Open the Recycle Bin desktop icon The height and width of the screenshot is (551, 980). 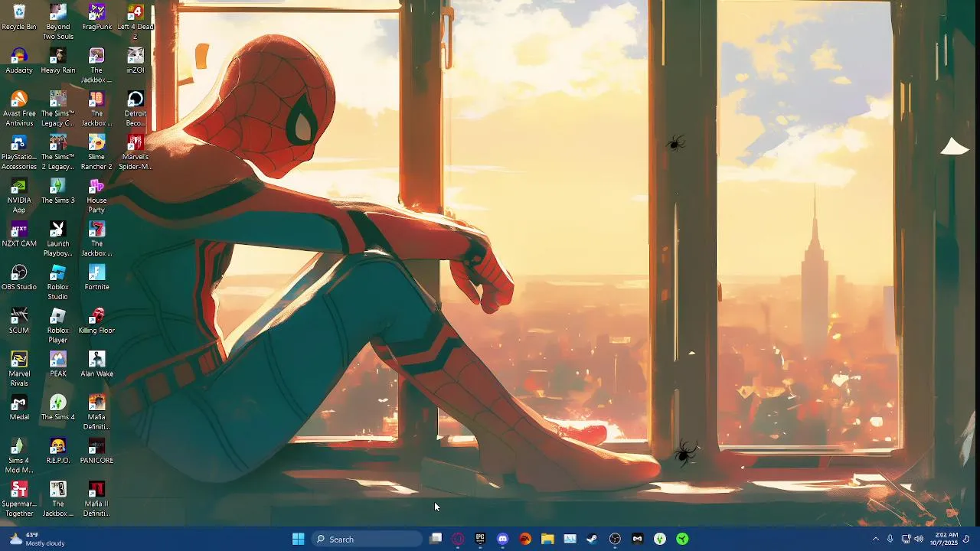(19, 17)
